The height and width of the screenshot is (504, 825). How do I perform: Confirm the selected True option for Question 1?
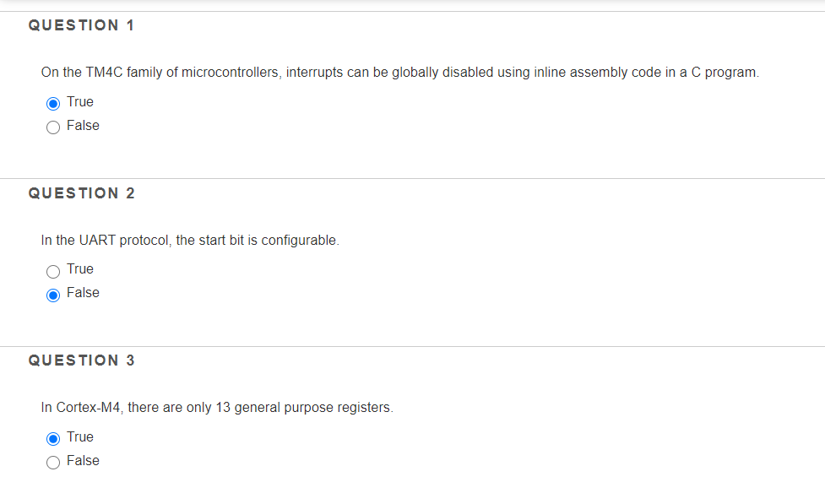click(52, 102)
